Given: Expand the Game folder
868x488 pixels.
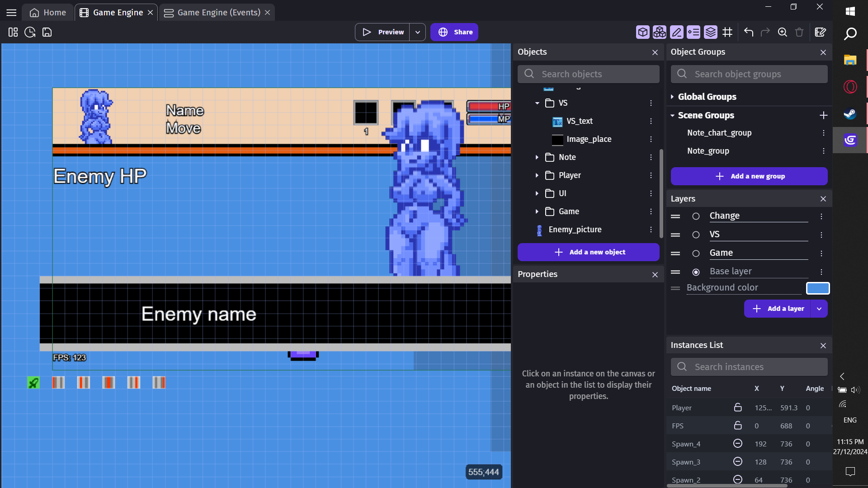Looking at the screenshot, I should [537, 211].
